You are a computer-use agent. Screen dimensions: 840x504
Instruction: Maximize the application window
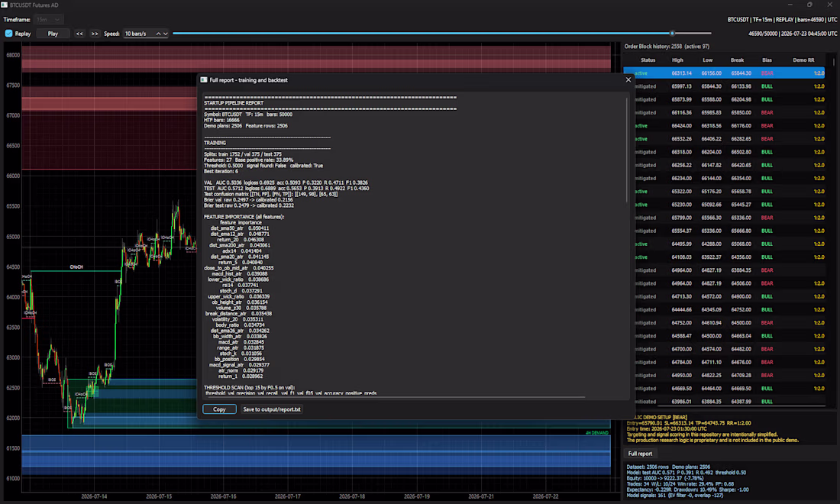[809, 5]
